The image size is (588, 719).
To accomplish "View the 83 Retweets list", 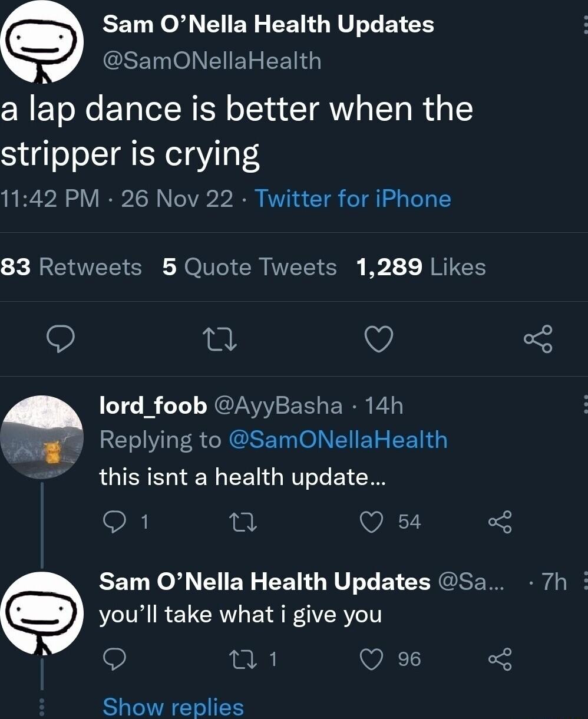I will (71, 267).
